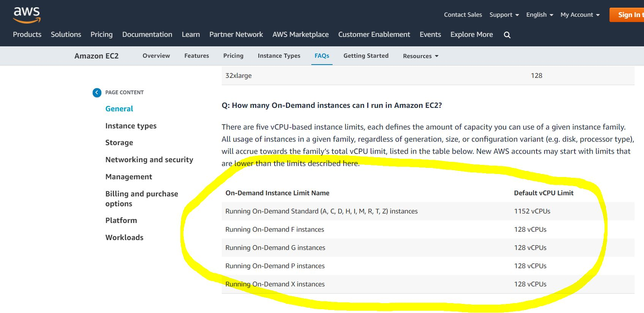Open the Documentation menu
This screenshot has height=313, width=644.
(147, 34)
